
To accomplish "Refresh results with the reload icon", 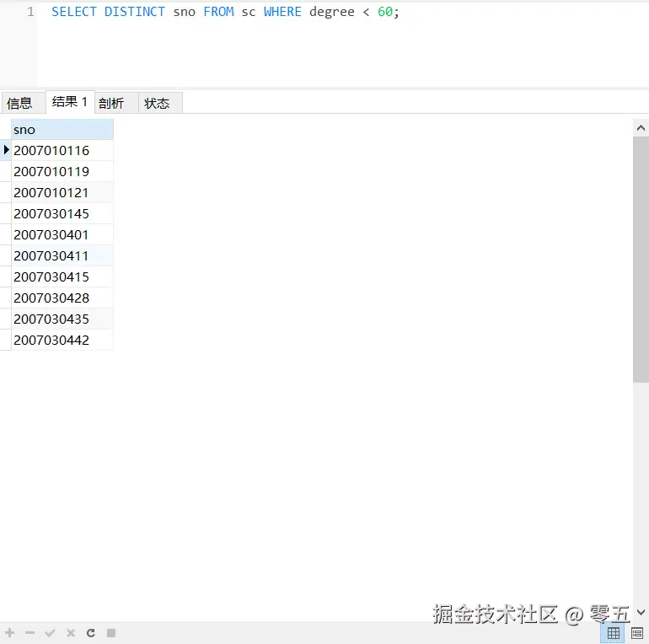I will [91, 632].
